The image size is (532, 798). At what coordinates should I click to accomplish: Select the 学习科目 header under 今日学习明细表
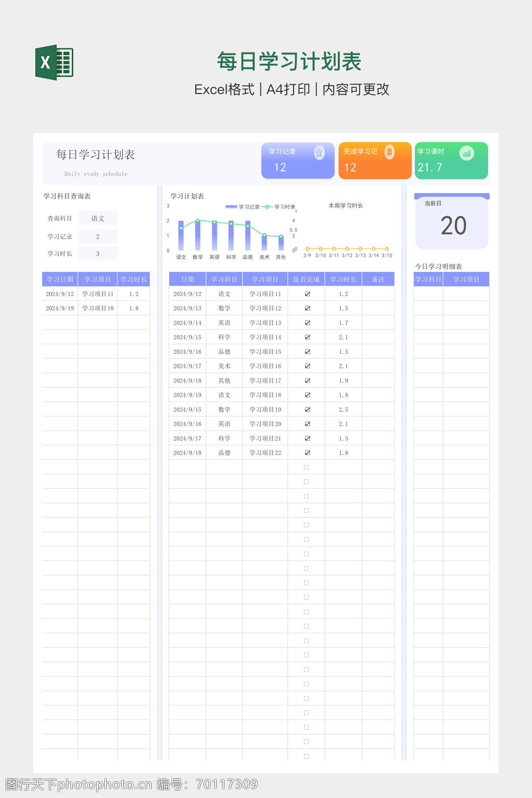[428, 280]
